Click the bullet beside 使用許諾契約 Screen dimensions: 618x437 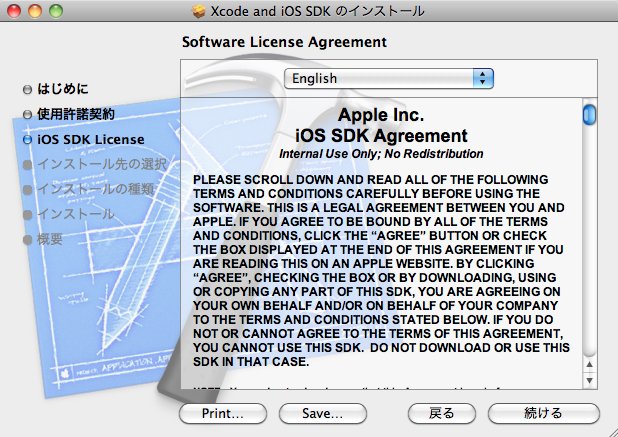(27, 115)
